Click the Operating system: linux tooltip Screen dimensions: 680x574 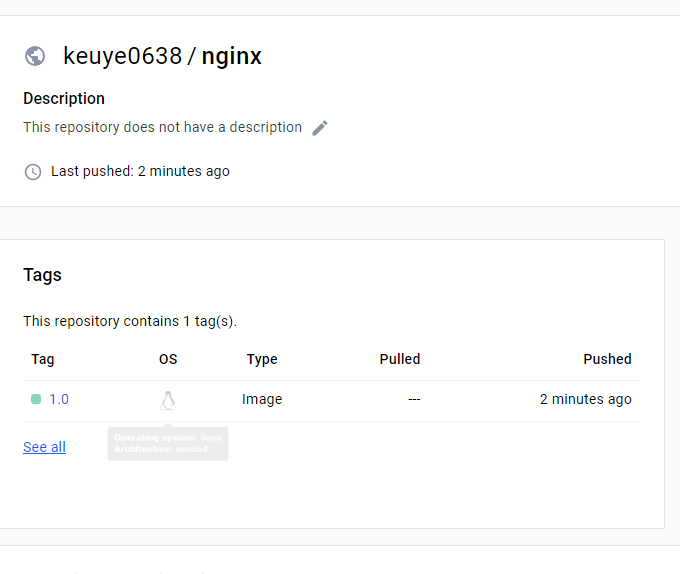(168, 444)
